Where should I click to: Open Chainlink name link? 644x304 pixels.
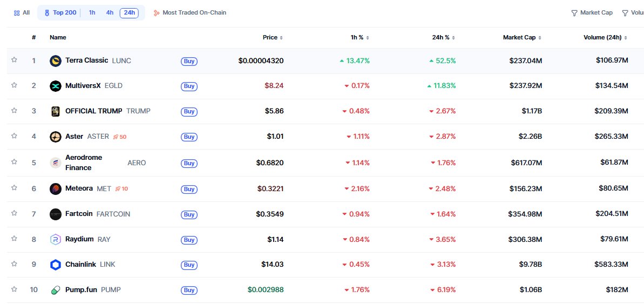[80, 265]
